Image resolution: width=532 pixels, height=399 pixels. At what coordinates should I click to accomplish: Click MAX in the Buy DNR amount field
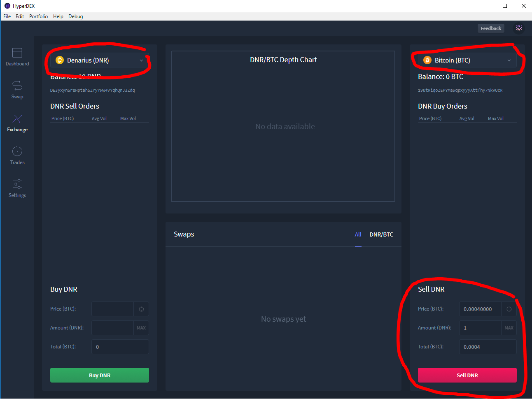coord(141,328)
